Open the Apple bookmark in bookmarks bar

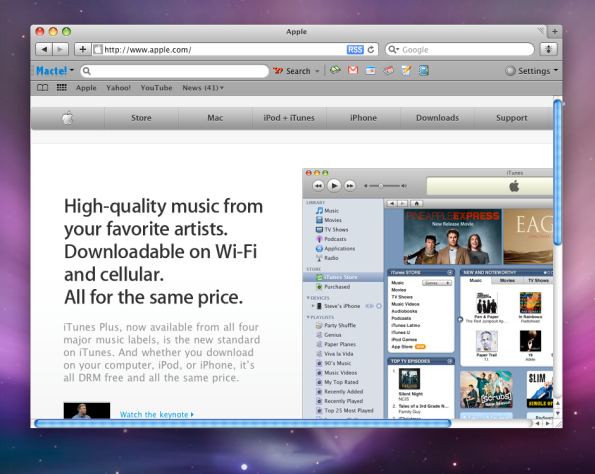click(x=86, y=88)
